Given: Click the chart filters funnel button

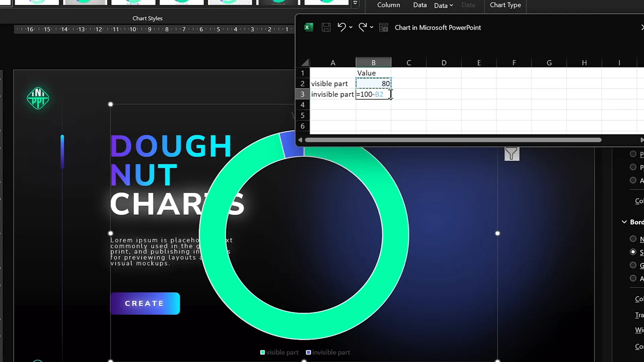Looking at the screenshot, I should 512,154.
